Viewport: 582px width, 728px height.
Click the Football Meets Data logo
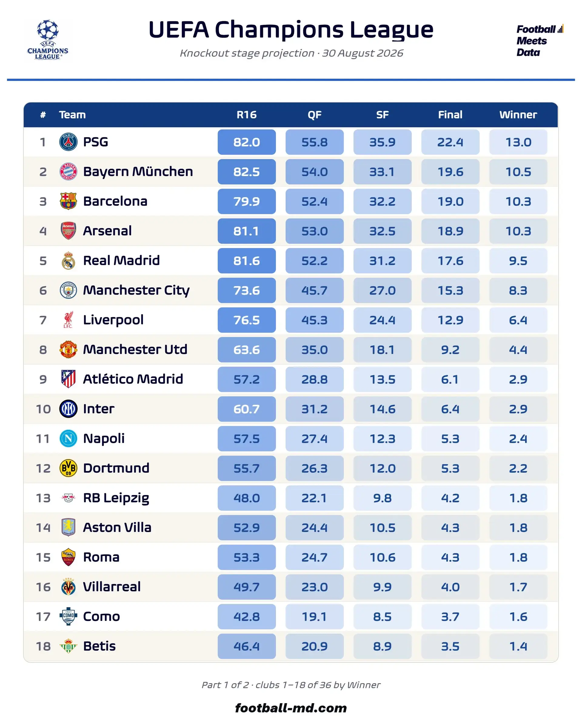pyautogui.click(x=540, y=41)
